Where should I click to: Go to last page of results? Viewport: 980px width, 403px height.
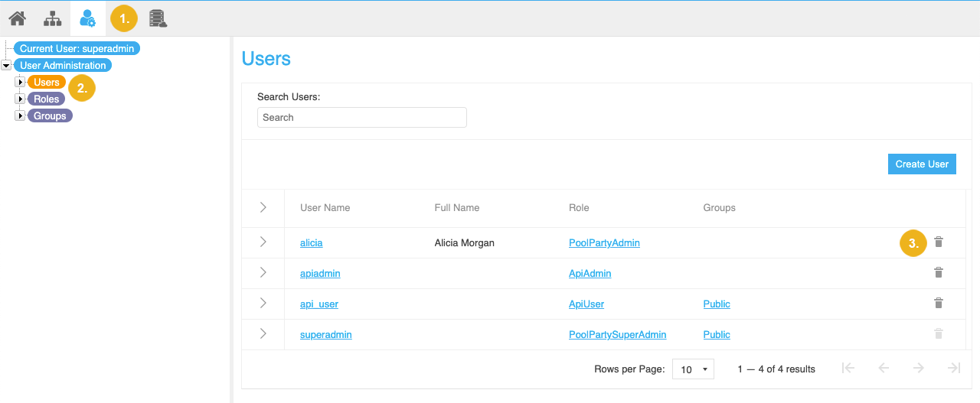pyautogui.click(x=954, y=369)
